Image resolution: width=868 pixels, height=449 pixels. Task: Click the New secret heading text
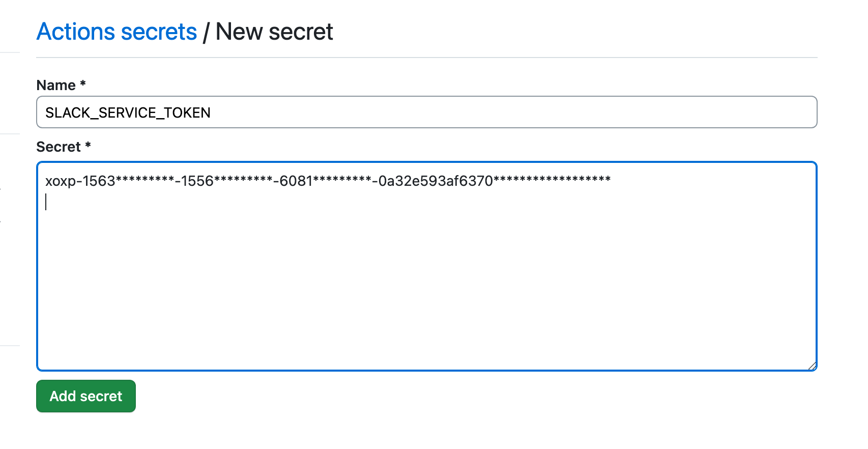coord(274,32)
